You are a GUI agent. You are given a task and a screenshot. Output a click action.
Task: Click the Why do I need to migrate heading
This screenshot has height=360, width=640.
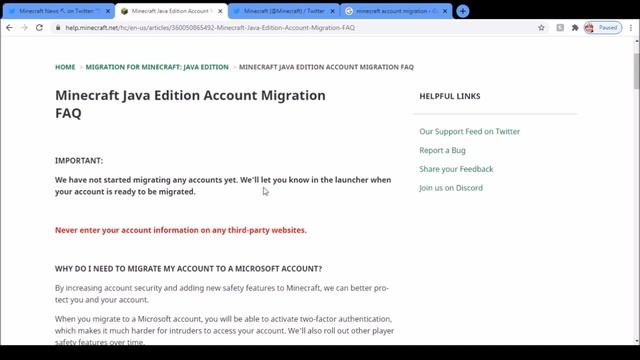[x=189, y=269]
